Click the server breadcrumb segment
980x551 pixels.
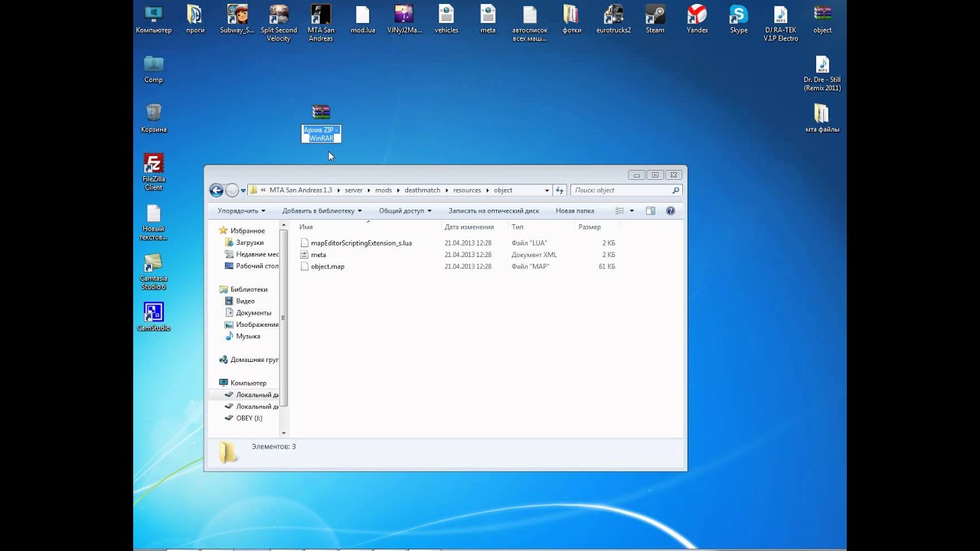tap(354, 191)
